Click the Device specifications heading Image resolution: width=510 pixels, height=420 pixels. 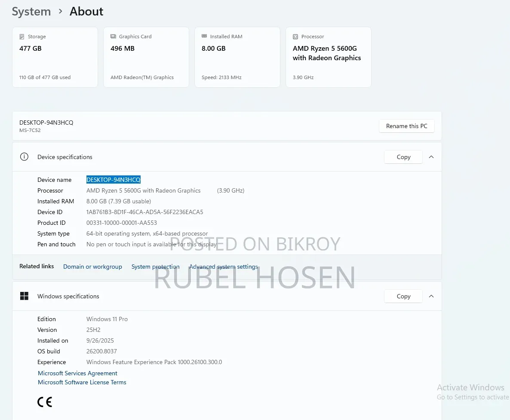coord(65,157)
